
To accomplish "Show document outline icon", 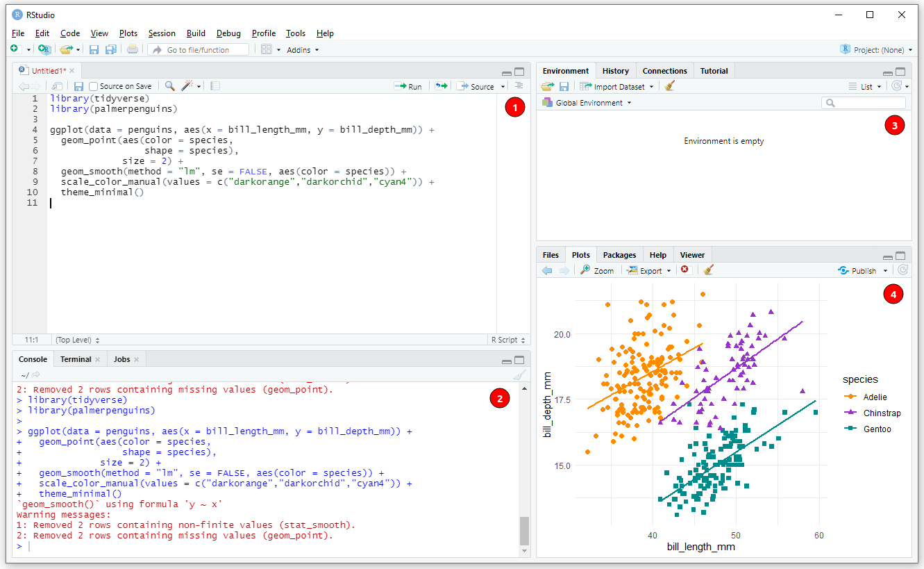I will click(519, 85).
